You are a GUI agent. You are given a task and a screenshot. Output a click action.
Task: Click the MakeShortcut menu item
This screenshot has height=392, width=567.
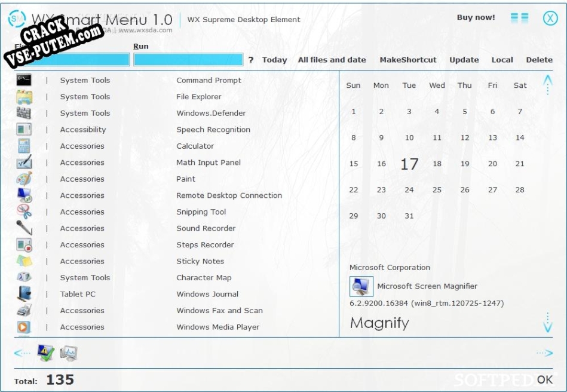click(407, 60)
